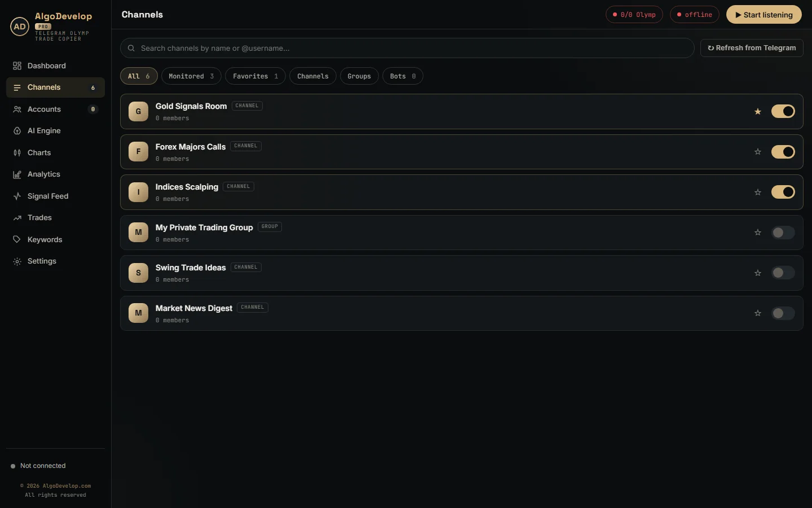Open Accounts in the sidebar

click(55, 110)
